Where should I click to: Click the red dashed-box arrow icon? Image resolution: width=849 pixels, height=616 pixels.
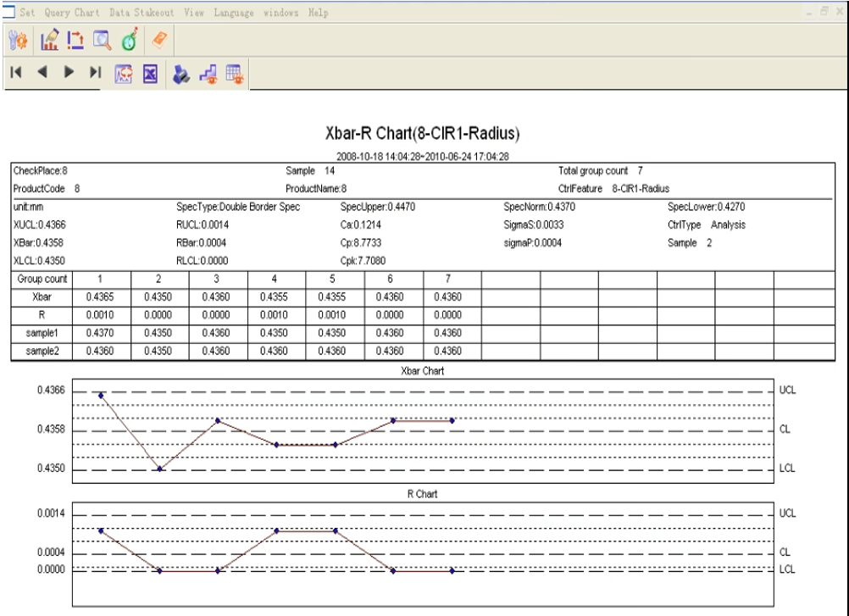click(x=75, y=41)
